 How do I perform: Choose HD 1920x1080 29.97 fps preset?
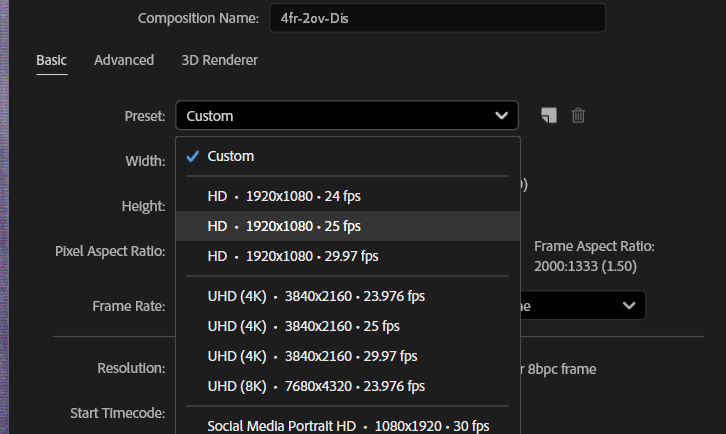point(293,256)
